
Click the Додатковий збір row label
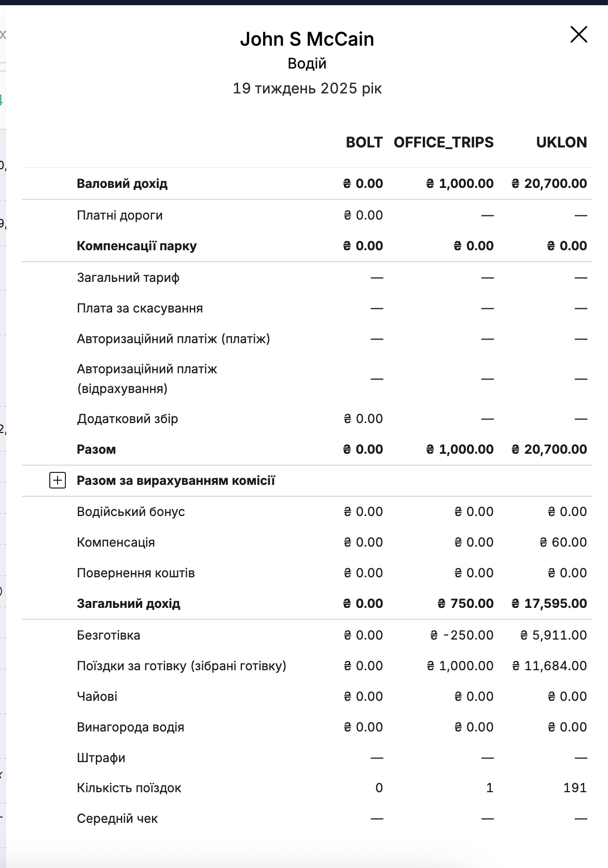click(128, 418)
